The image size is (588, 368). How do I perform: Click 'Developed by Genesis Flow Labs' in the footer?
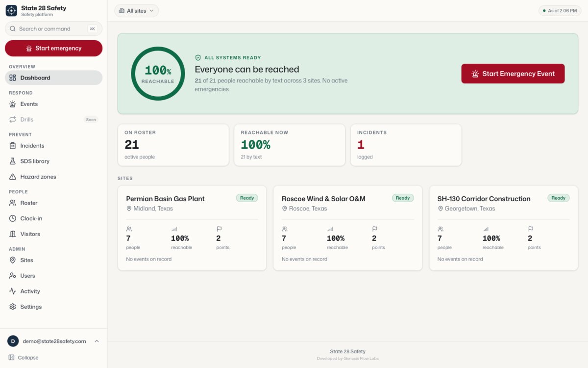pyautogui.click(x=347, y=359)
